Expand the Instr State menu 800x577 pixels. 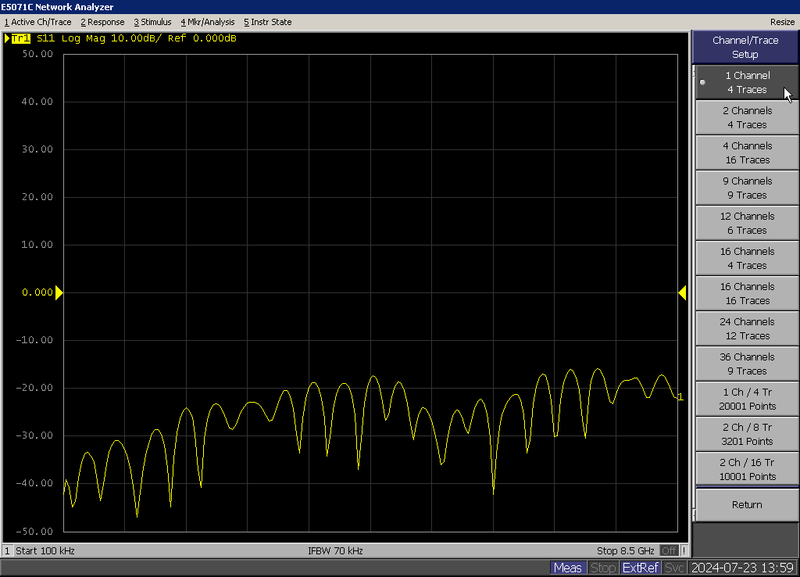click(x=268, y=22)
